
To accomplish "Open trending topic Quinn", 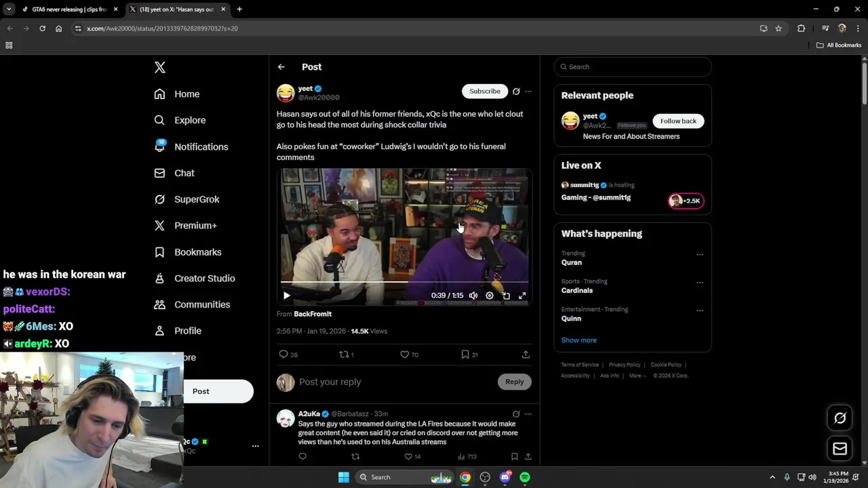I will tap(571, 319).
